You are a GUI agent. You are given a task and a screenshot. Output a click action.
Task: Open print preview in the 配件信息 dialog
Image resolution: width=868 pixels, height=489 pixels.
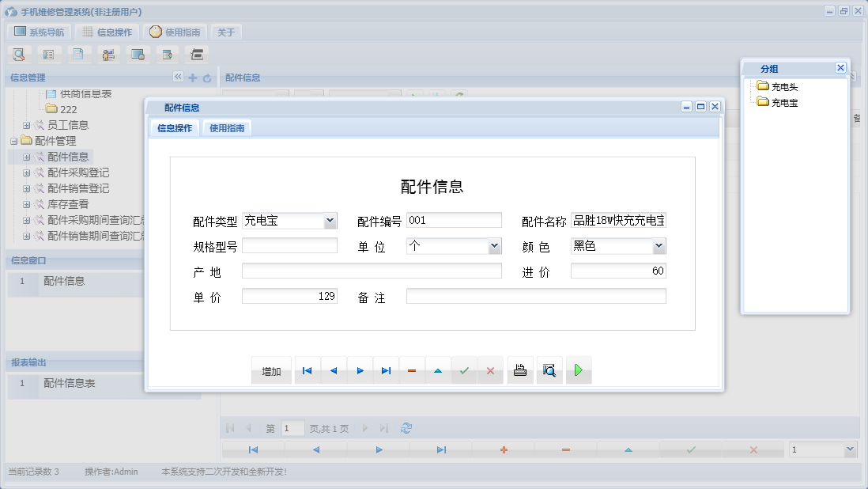[x=549, y=370]
